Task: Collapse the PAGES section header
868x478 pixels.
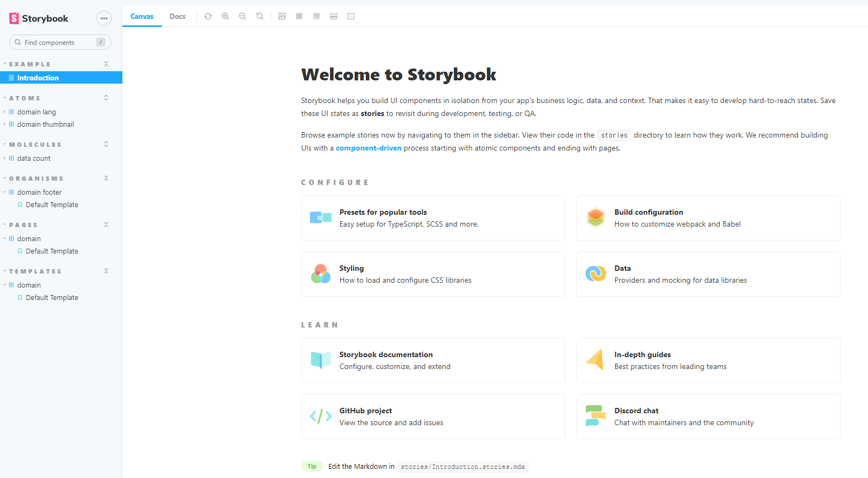Action: [23, 225]
